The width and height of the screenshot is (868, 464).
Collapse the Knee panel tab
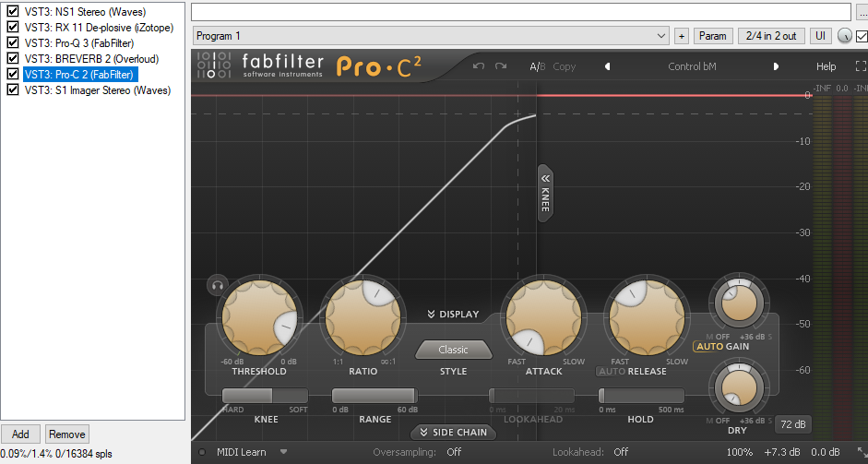(x=545, y=193)
